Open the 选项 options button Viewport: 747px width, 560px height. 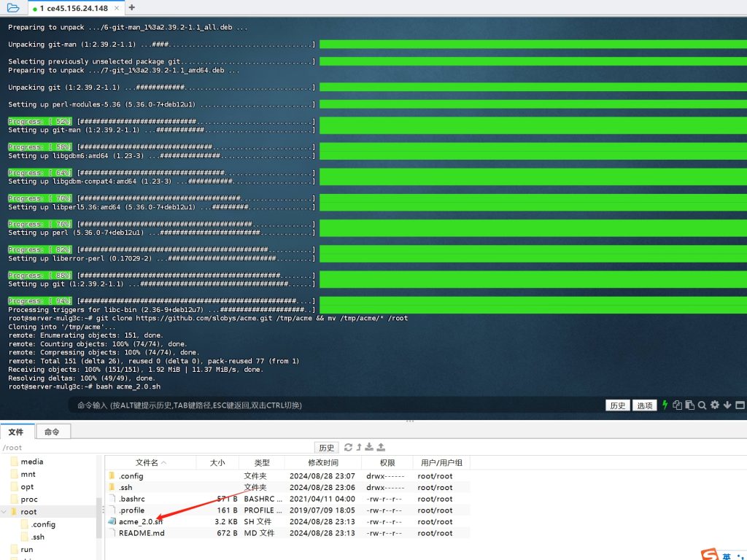pos(645,405)
